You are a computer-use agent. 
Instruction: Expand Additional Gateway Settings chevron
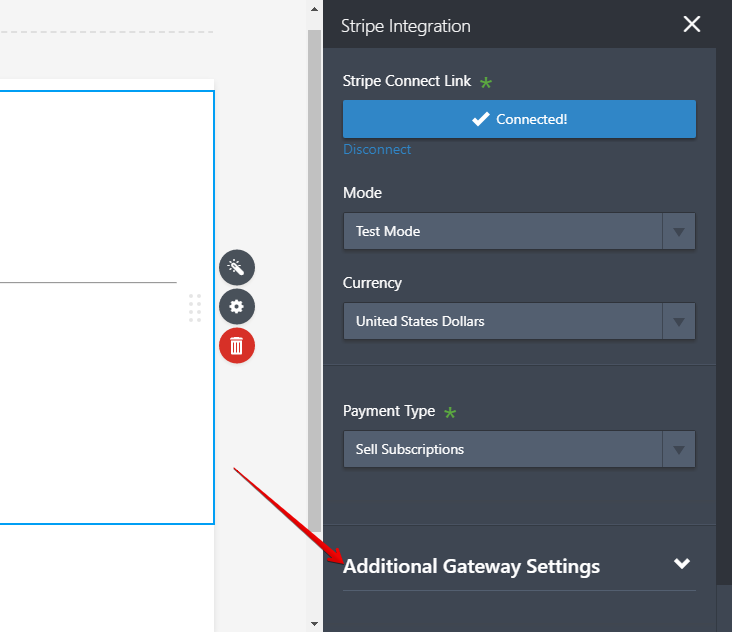[x=682, y=563]
